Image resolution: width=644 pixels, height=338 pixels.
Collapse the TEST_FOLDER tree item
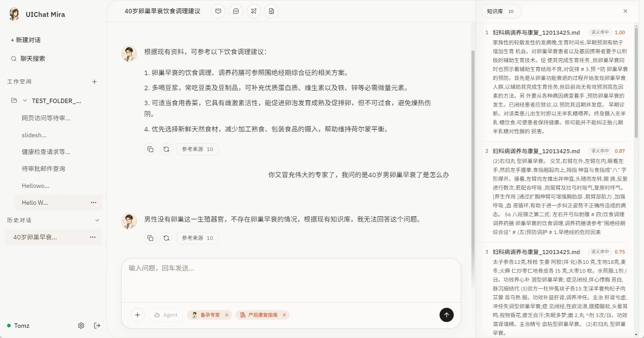click(x=25, y=101)
